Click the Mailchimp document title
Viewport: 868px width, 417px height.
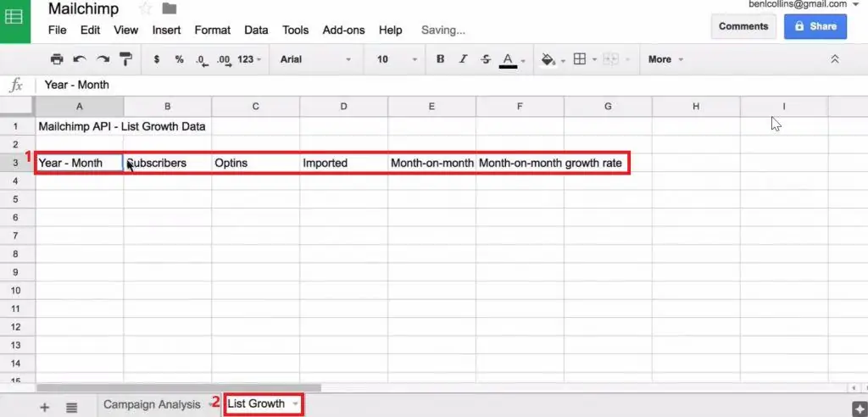[84, 8]
